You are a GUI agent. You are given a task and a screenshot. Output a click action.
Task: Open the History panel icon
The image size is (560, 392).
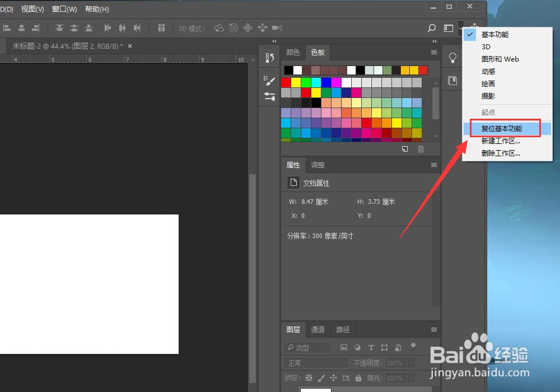[270, 58]
